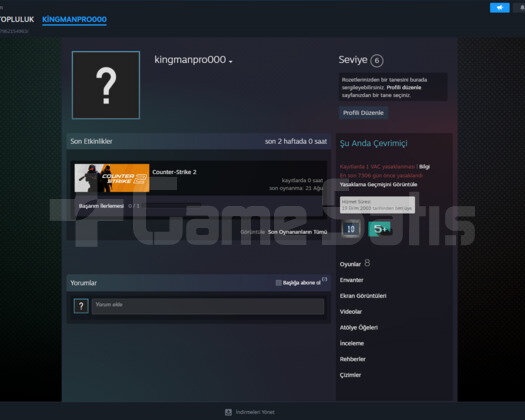Click the 10 years of service badge icon
Viewport: 525px width, 420px height.
pos(351,229)
